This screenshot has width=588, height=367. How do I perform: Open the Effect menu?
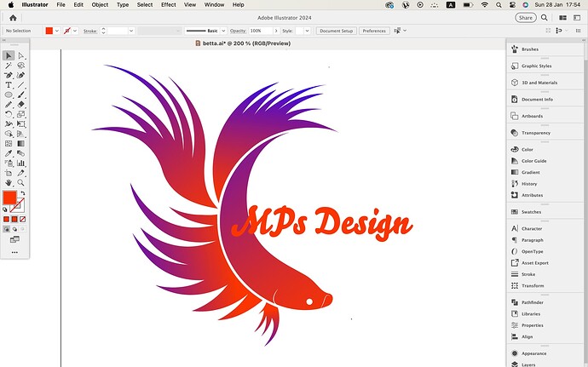click(169, 5)
